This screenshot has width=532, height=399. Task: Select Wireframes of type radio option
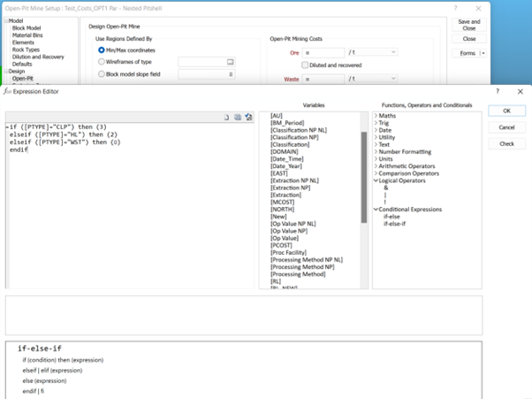[102, 63]
